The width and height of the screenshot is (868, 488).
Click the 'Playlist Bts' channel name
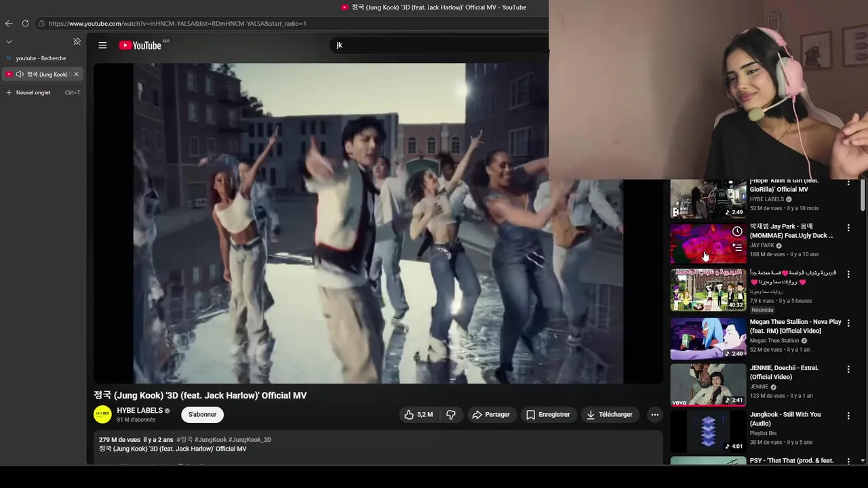tap(763, 433)
